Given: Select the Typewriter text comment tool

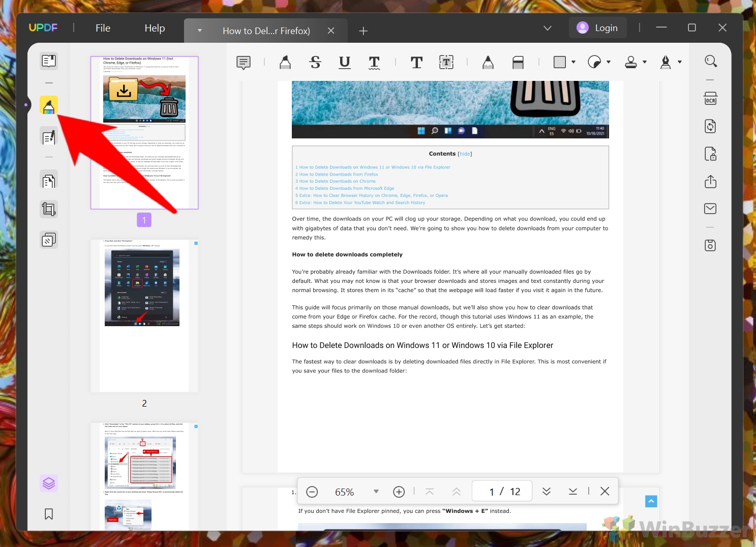Looking at the screenshot, I should click(416, 63).
